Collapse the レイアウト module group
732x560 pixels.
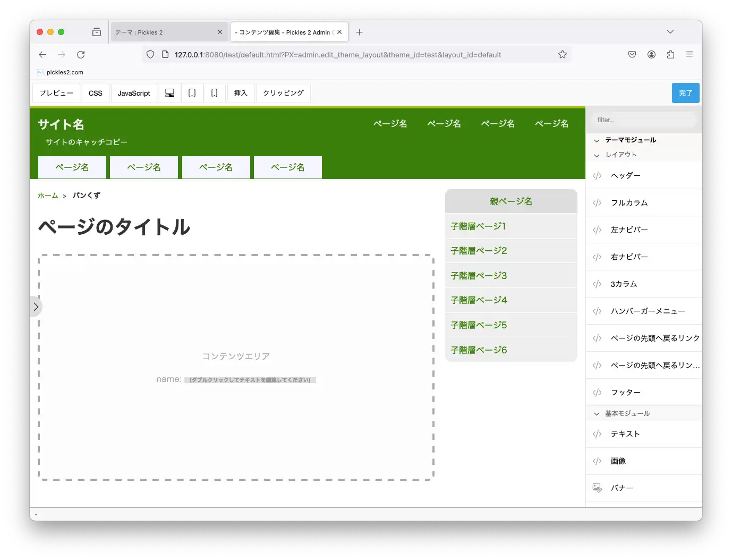(597, 155)
